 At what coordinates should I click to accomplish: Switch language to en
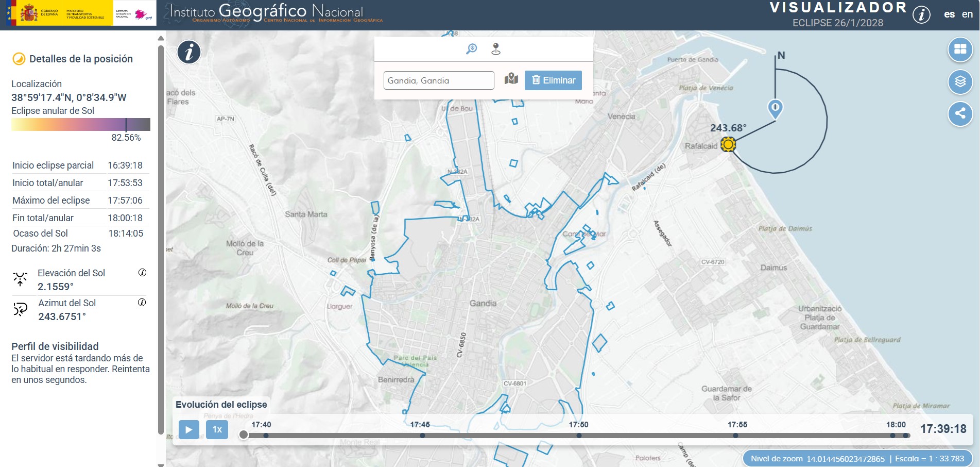coord(967,14)
